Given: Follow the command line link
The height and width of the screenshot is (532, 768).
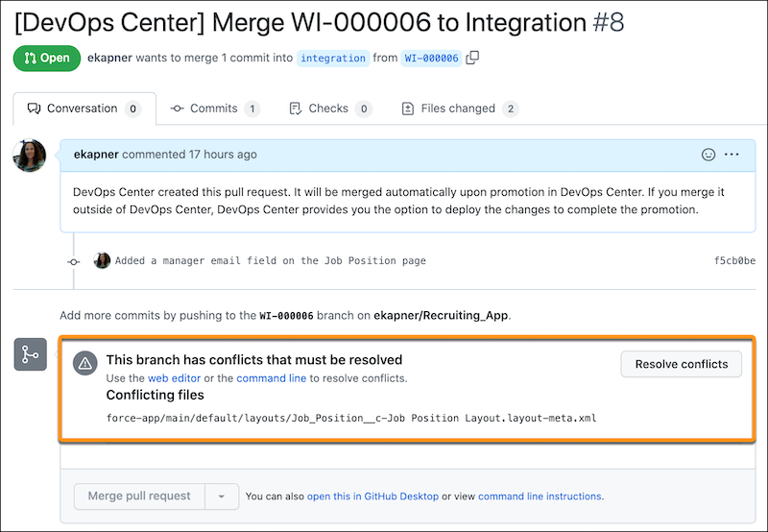Looking at the screenshot, I should [272, 378].
